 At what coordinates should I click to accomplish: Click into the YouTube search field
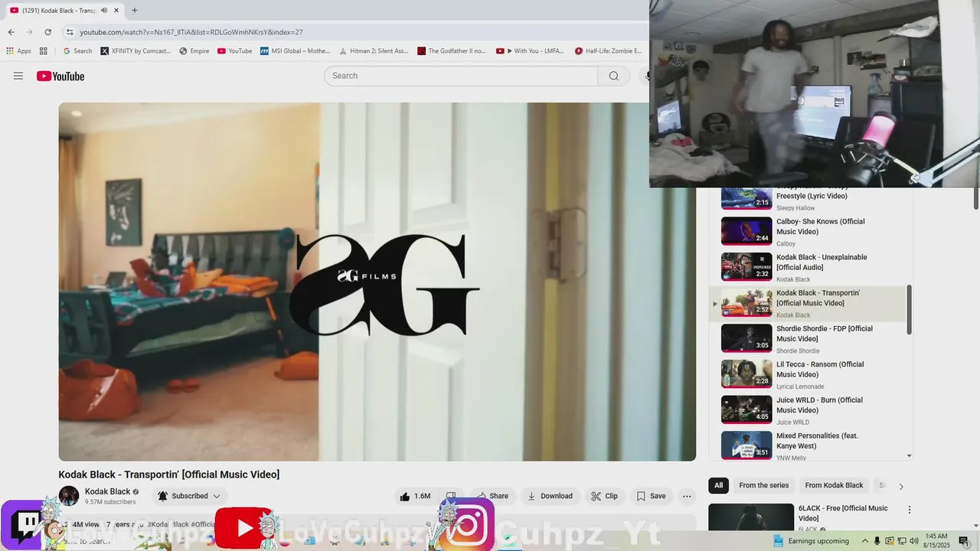tap(461, 76)
